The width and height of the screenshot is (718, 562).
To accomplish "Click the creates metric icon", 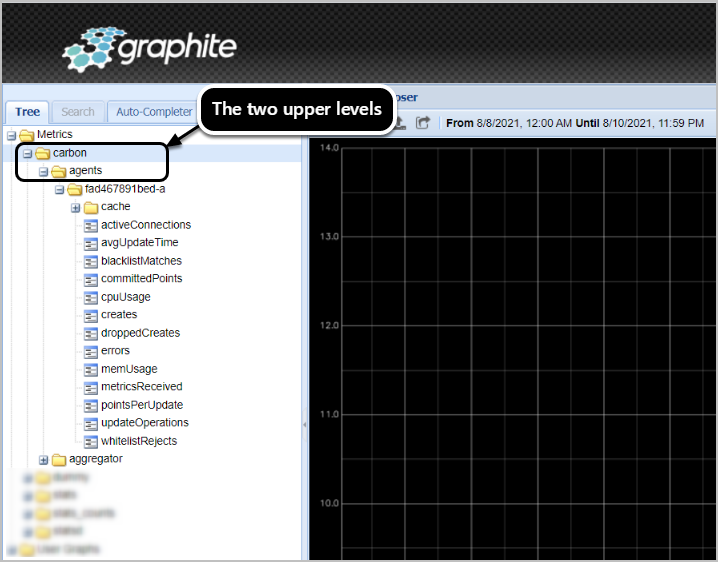I will [x=91, y=315].
